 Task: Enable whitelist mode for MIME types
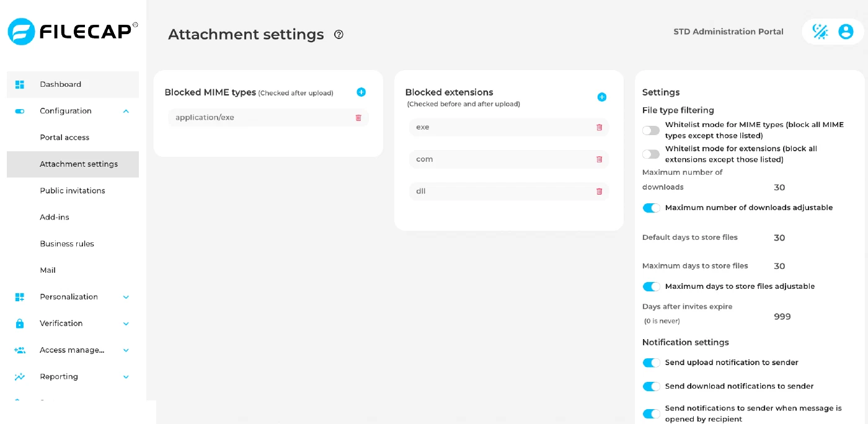651,130
